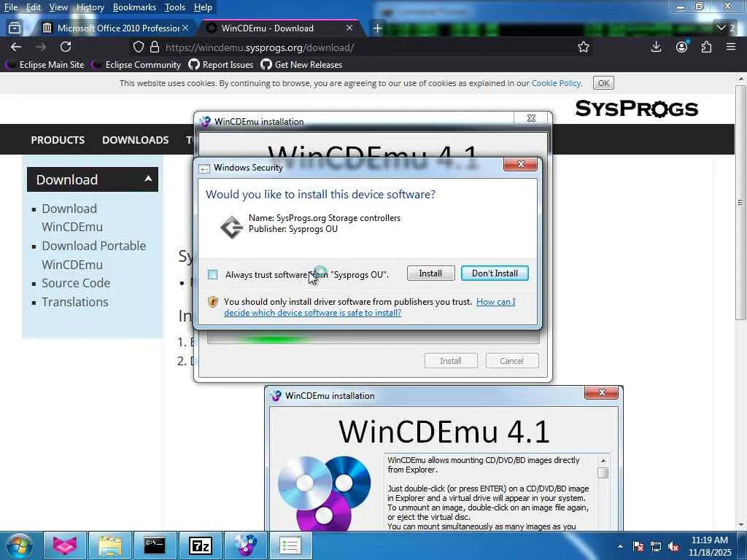This screenshot has width=747, height=560.
Task: Open the Help menu
Action: (x=203, y=7)
